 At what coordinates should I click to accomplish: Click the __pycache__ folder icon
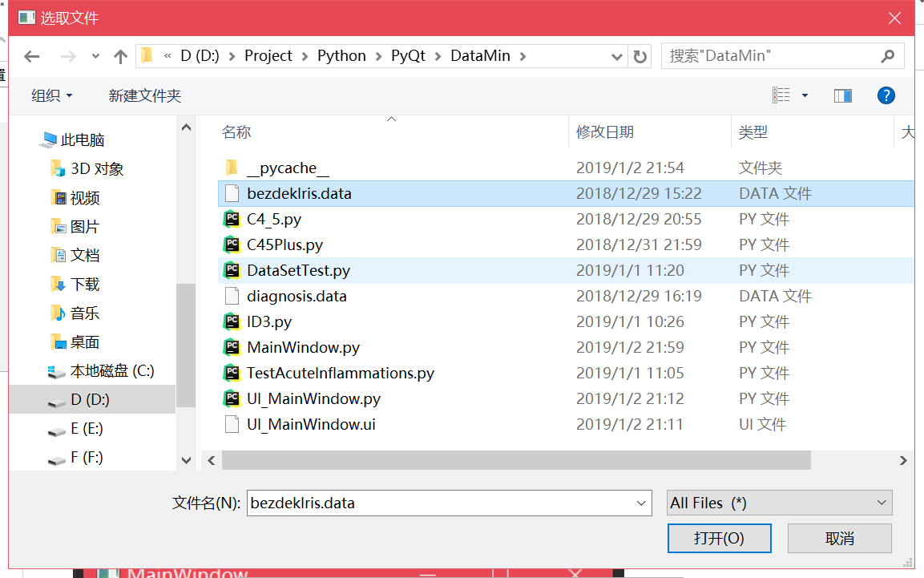[232, 168]
